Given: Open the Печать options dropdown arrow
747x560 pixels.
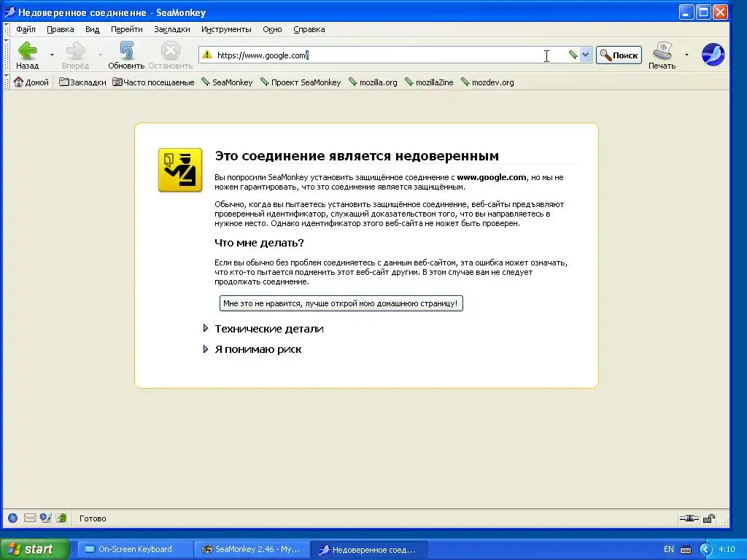Looking at the screenshot, I should (686, 55).
